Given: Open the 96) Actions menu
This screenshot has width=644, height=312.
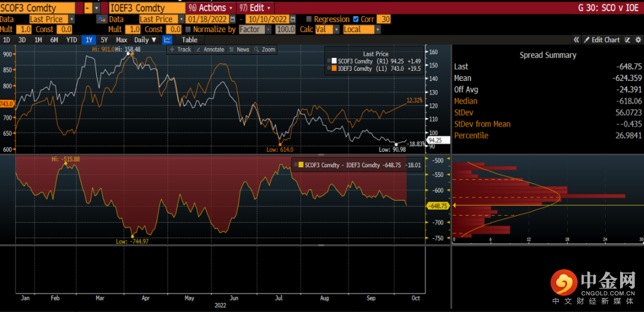Looking at the screenshot, I should [210, 8].
